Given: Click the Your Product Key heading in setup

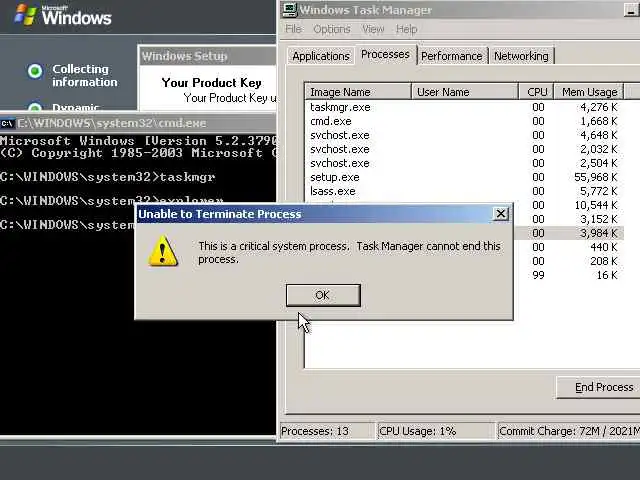Looking at the screenshot, I should (211, 82).
